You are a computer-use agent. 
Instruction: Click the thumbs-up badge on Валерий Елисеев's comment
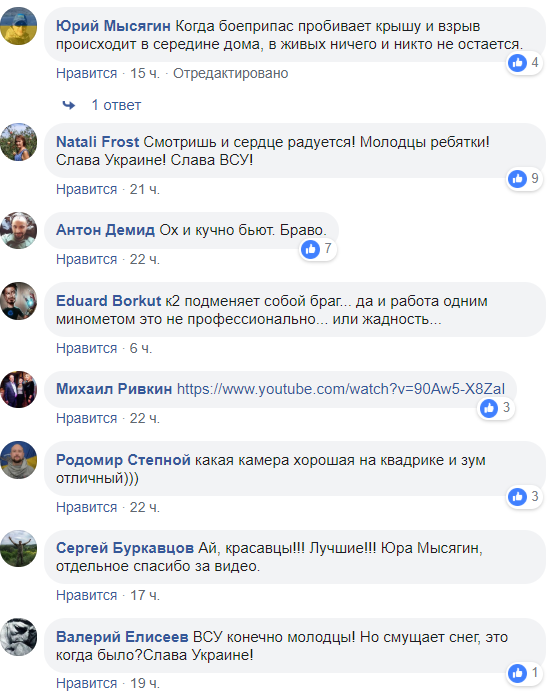(x=517, y=673)
